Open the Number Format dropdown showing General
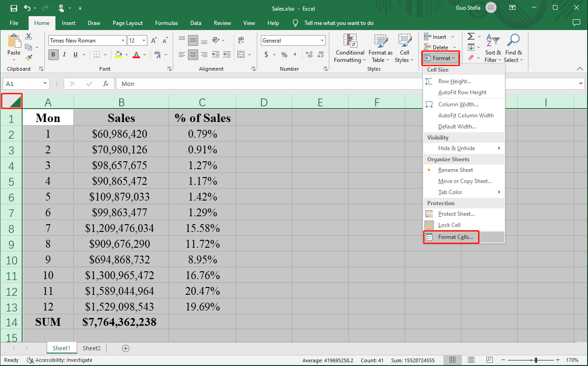Image resolution: width=588 pixels, height=366 pixels. [293, 40]
